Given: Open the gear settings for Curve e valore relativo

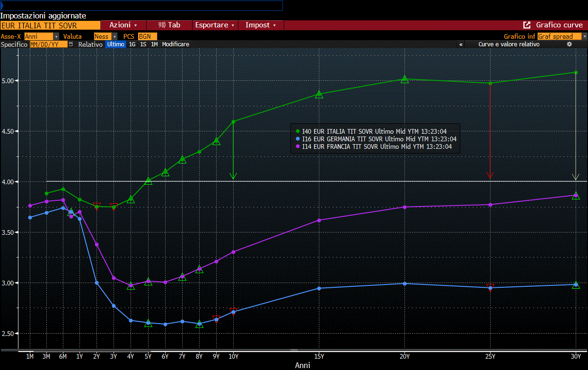Looking at the screenshot, I should coord(569,44).
